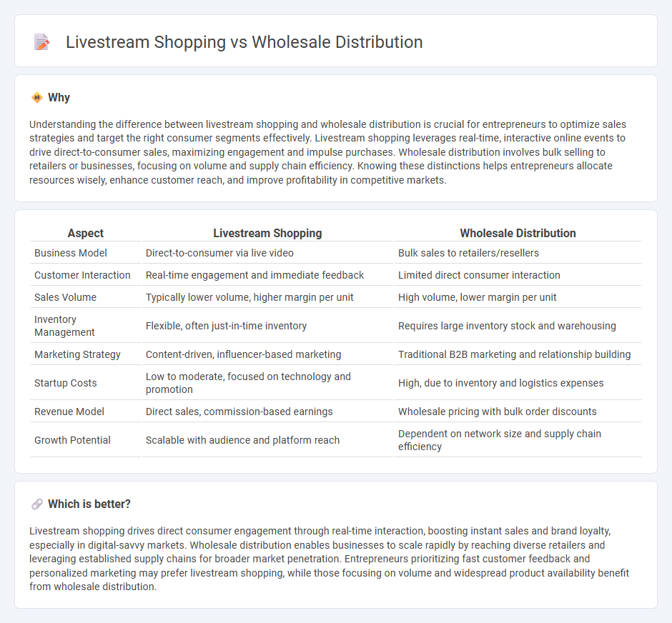Click 'Direct sales, commission-based earnings' cell
The width and height of the screenshot is (672, 623).
[x=239, y=412]
